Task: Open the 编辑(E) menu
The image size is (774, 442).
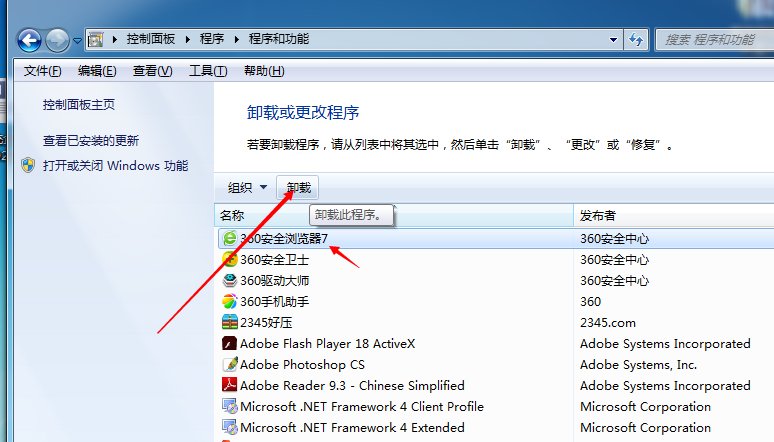Action: (97, 71)
